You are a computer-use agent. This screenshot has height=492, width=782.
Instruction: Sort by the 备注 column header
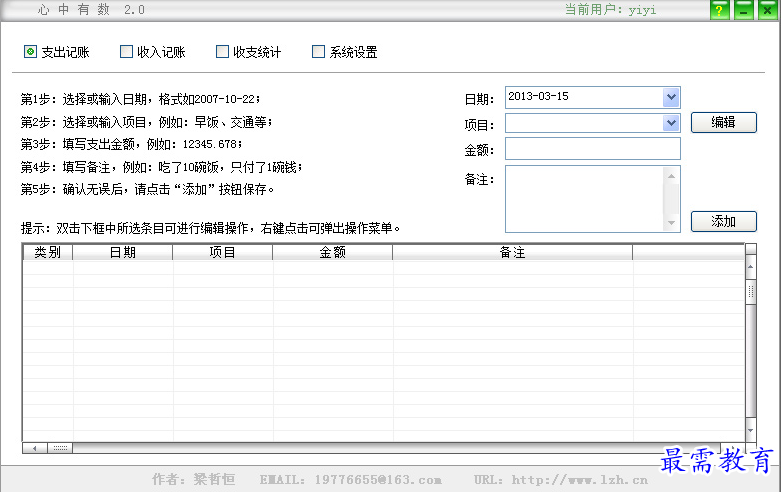[513, 252]
